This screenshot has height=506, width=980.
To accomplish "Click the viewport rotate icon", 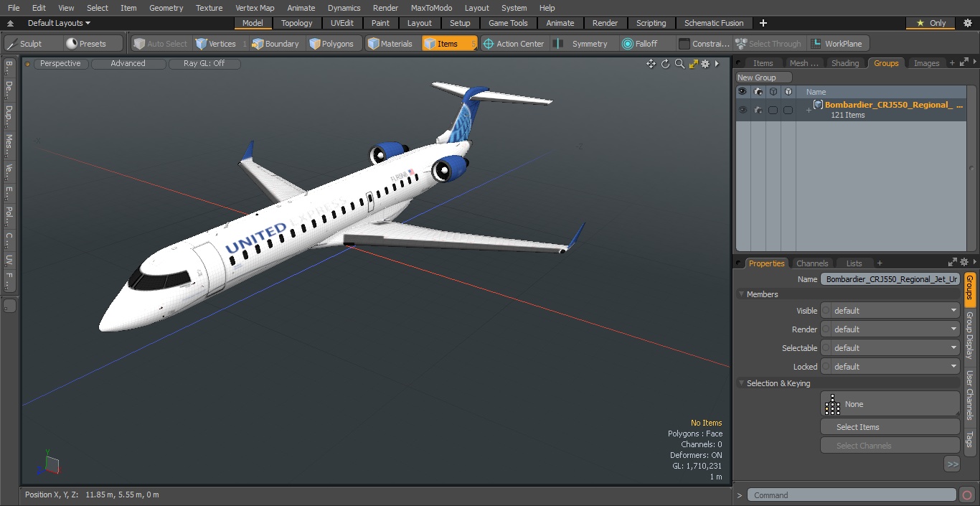I will point(665,64).
